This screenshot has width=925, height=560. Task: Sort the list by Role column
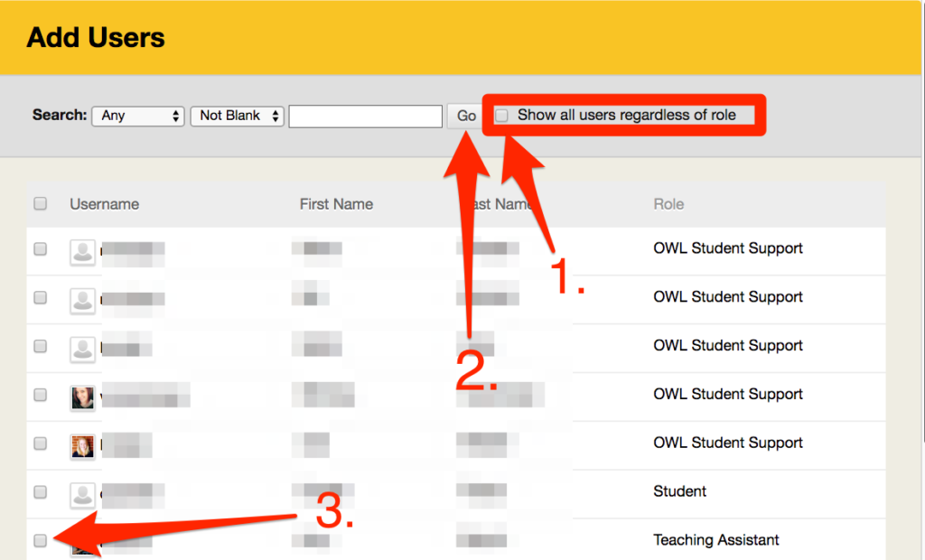pyautogui.click(x=668, y=204)
